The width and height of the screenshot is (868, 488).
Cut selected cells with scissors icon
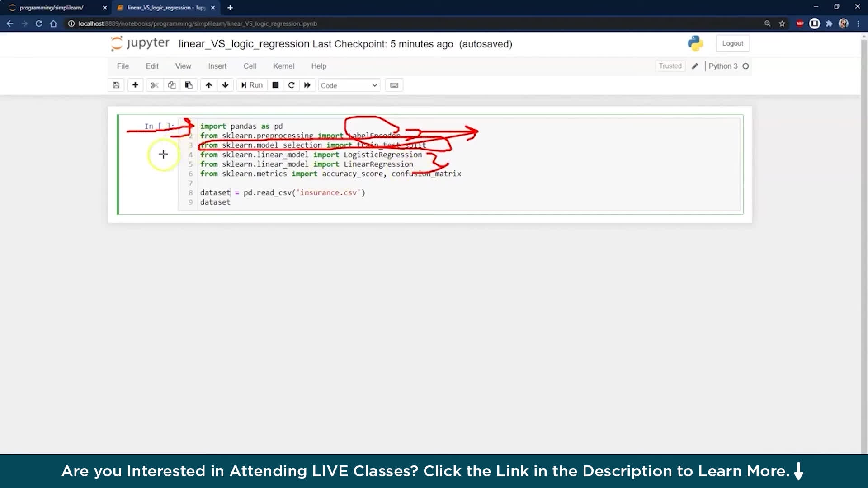pyautogui.click(x=155, y=85)
